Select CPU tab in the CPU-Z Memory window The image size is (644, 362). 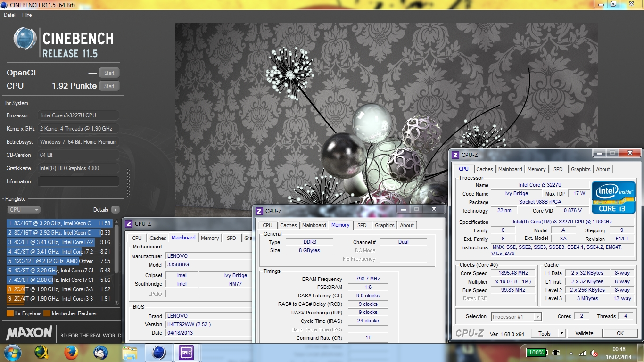267,225
